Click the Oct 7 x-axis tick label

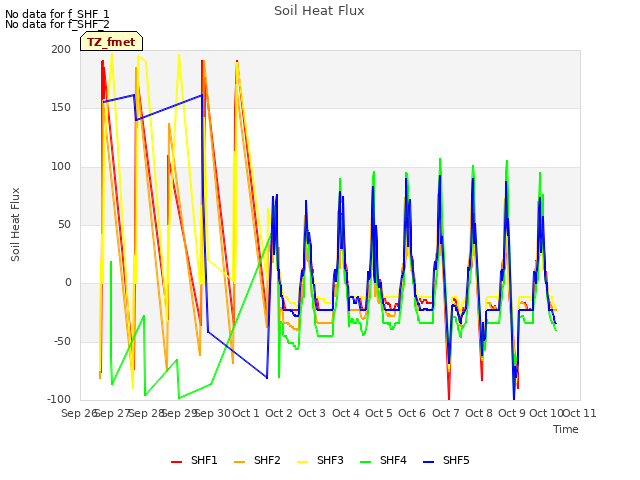446,413
